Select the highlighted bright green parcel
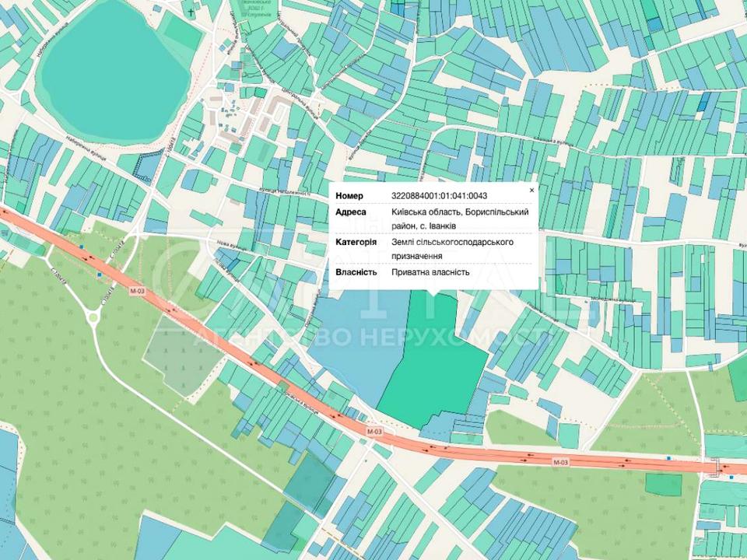This screenshot has height=560, width=747. click(436, 358)
